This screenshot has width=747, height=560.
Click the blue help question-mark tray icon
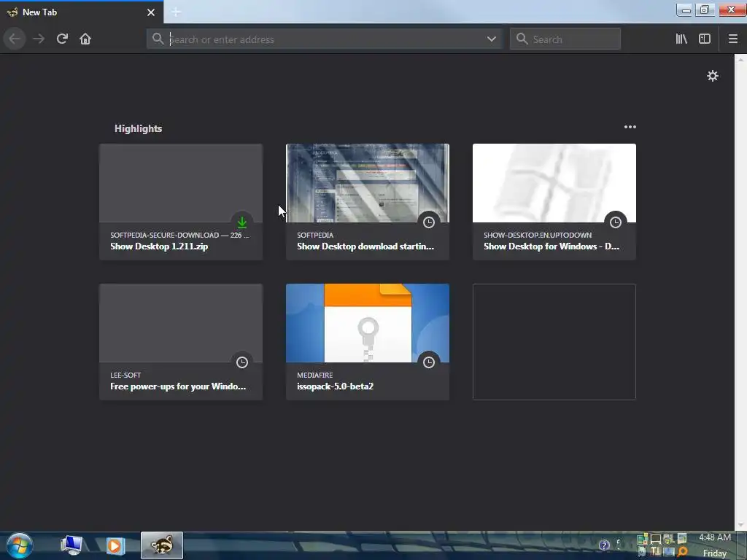[604, 545]
